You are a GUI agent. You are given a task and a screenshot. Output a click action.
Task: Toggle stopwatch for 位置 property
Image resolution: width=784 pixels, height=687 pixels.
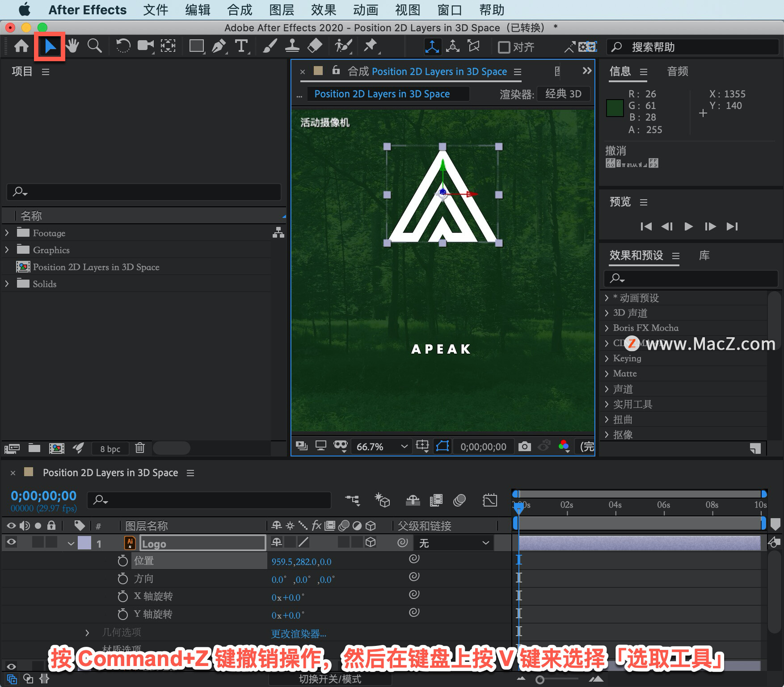click(123, 561)
